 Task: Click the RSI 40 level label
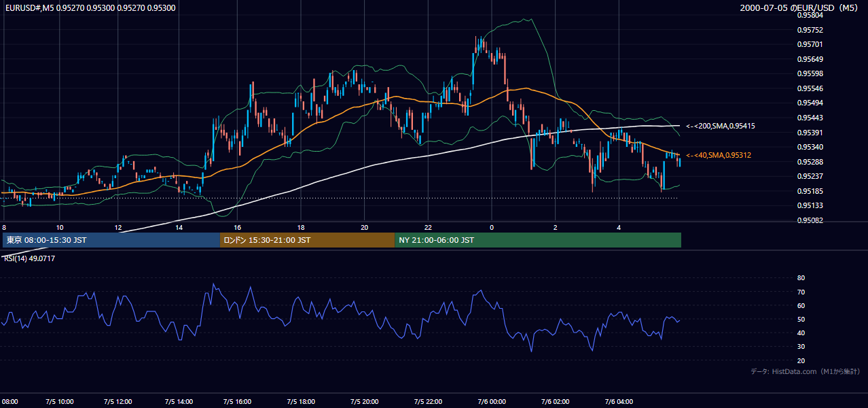pyautogui.click(x=801, y=333)
